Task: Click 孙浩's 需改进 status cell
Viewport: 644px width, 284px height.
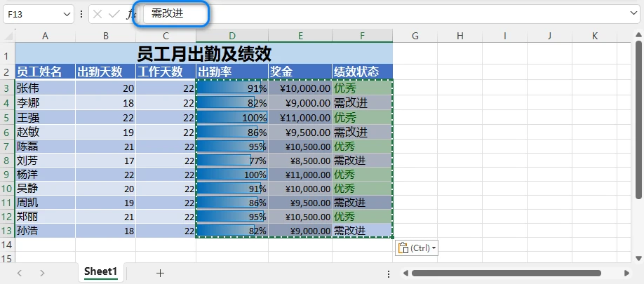Action: [362, 230]
